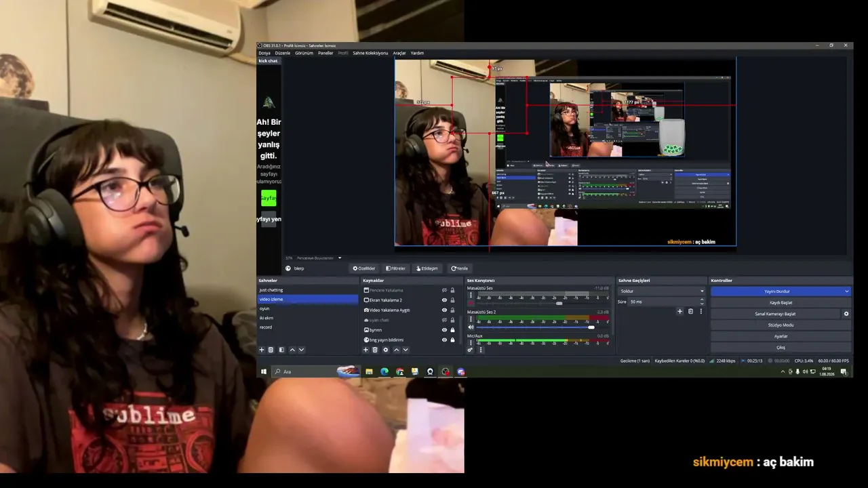Remove the scene transition with trash icon
The height and width of the screenshot is (488, 868).
691,311
